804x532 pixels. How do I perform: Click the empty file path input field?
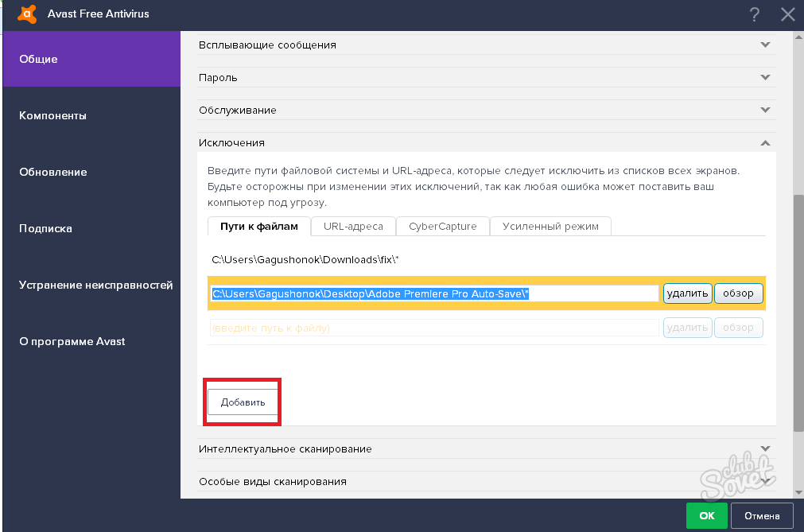click(x=434, y=328)
